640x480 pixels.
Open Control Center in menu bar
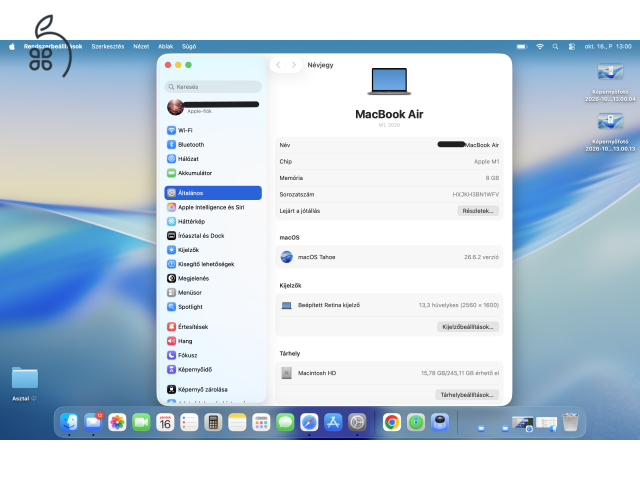coord(572,47)
